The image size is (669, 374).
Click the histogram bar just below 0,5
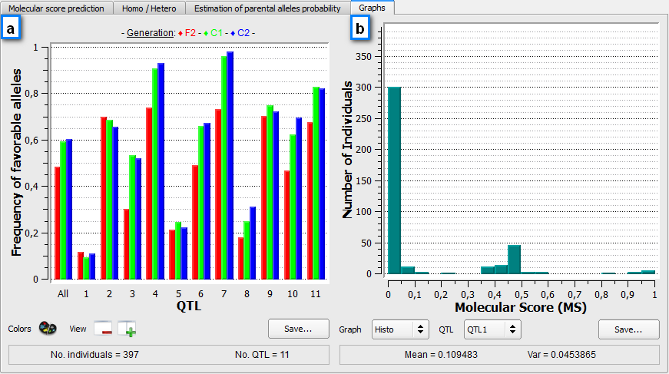pyautogui.click(x=514, y=259)
